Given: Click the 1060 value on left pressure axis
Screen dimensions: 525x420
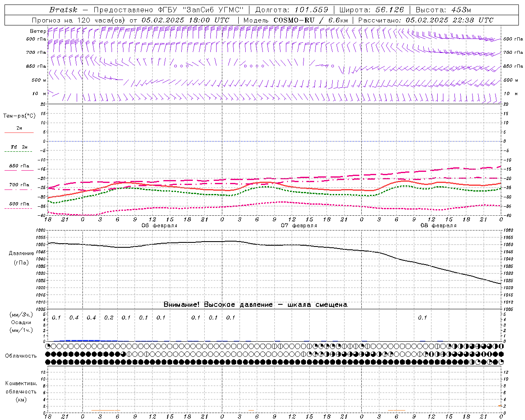Looking at the screenshot, I should click(41, 231).
